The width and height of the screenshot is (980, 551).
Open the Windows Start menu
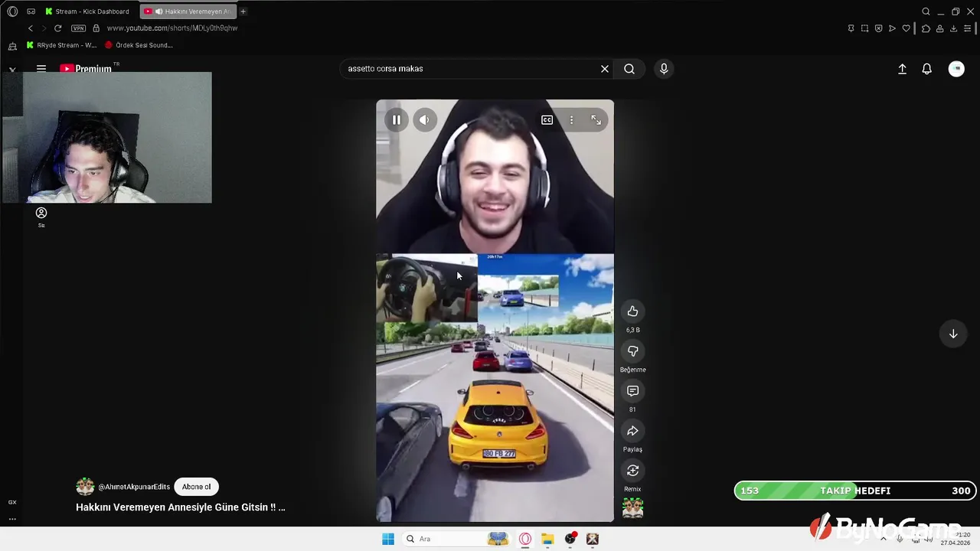(388, 539)
